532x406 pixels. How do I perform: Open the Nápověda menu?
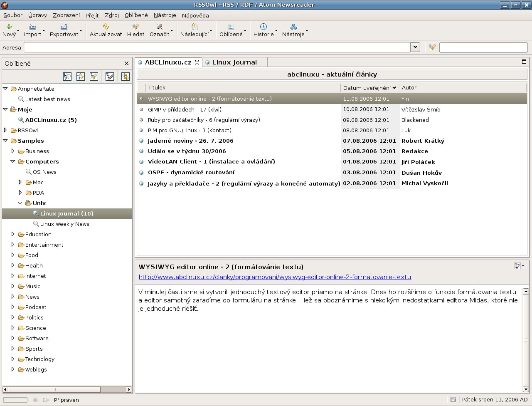point(195,15)
